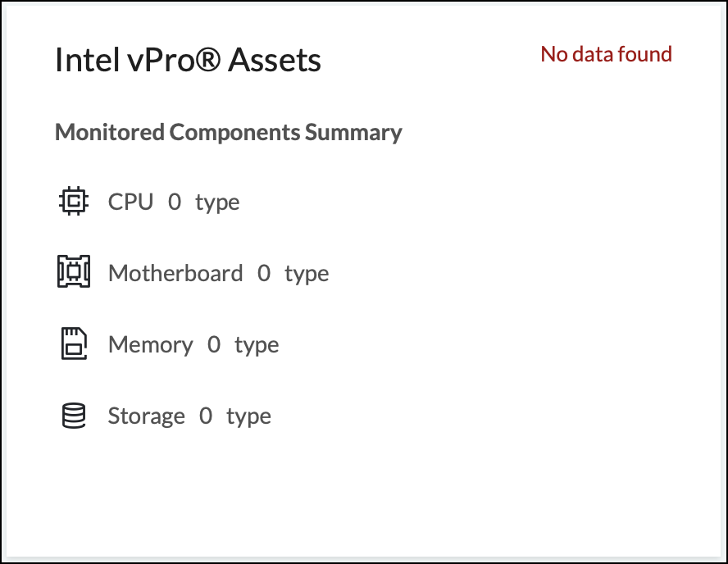This screenshot has width=728, height=564.
Task: Click the Storage count value 0
Action: [x=206, y=416]
